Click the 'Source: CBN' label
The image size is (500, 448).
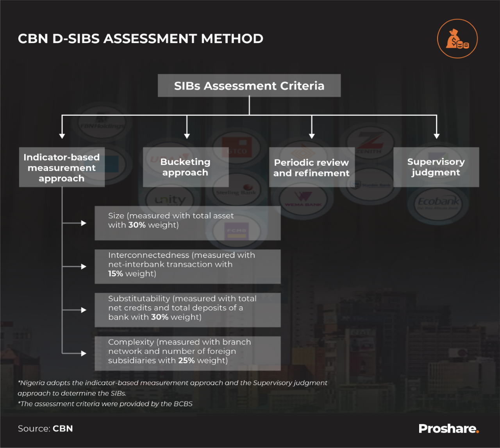click(x=45, y=428)
